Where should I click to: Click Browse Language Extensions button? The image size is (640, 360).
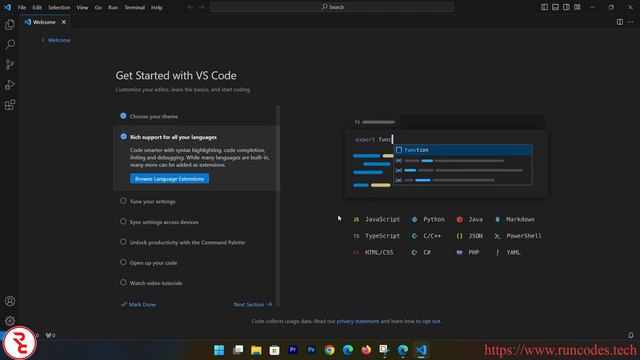point(169,179)
